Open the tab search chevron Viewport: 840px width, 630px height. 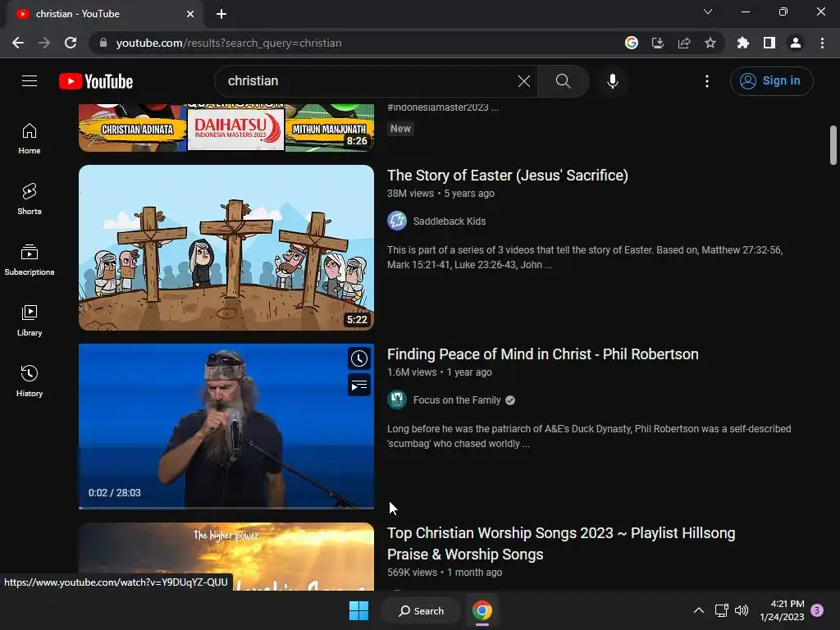pyautogui.click(x=708, y=11)
